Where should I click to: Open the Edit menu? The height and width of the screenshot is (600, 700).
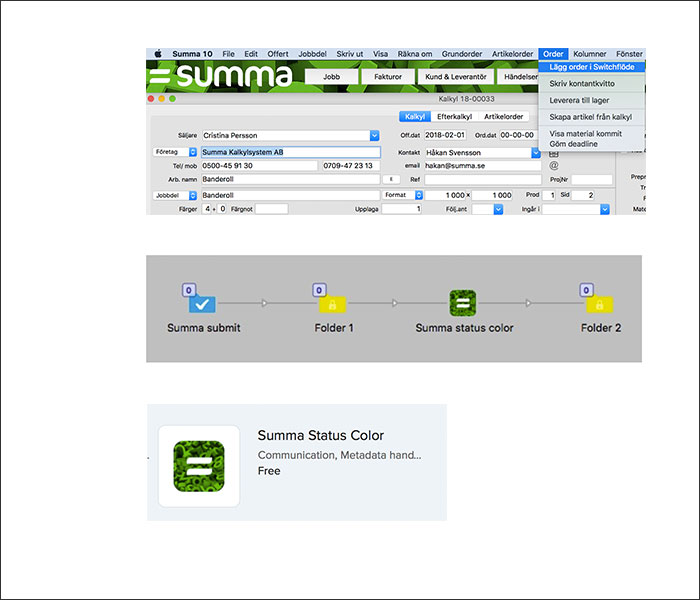(251, 54)
